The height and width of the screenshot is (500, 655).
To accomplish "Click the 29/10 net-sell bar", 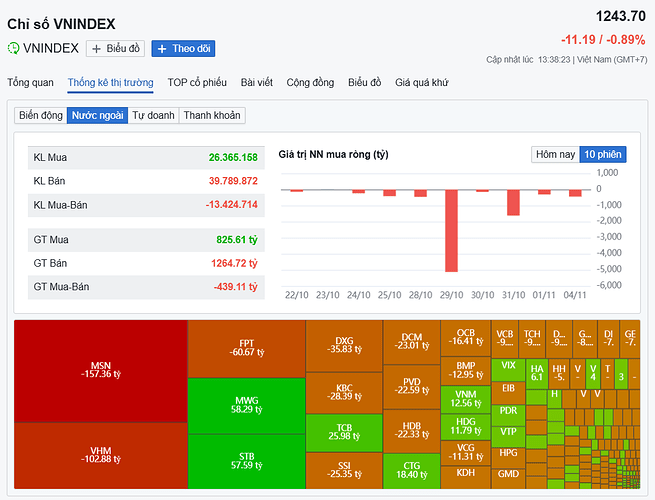I will [x=451, y=231].
